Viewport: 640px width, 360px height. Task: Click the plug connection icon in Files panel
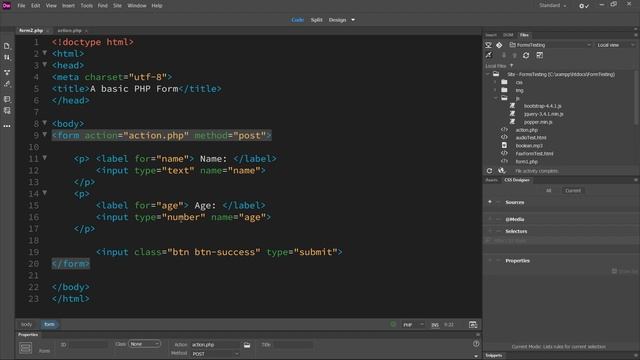[489, 55]
